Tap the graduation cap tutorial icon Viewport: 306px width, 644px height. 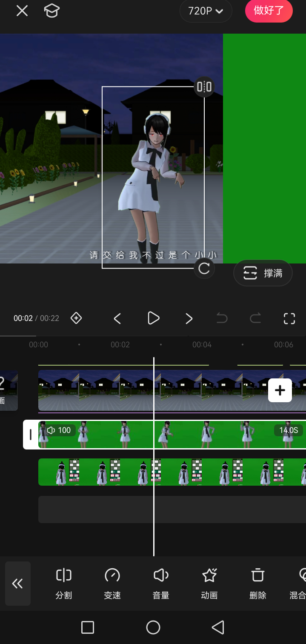click(x=51, y=11)
